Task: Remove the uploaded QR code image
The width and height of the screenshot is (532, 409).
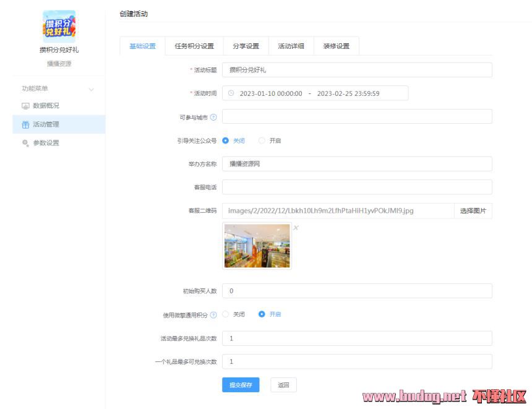Action: 296,228
